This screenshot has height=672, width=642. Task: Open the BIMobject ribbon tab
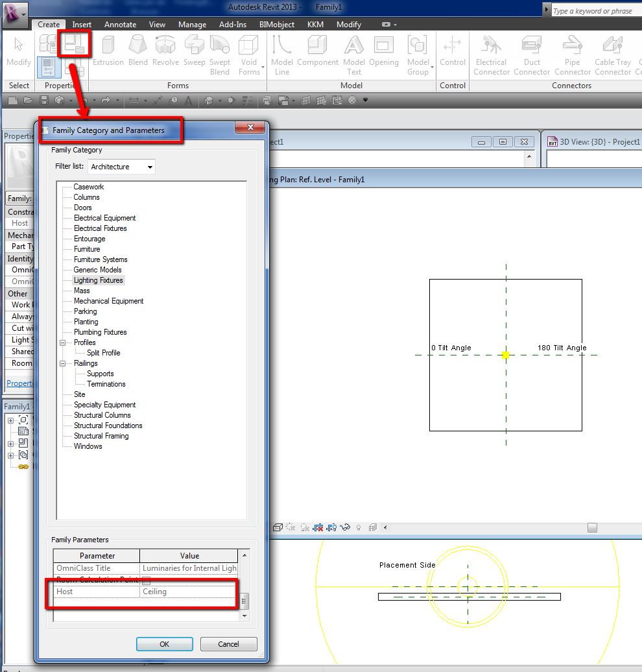[276, 25]
